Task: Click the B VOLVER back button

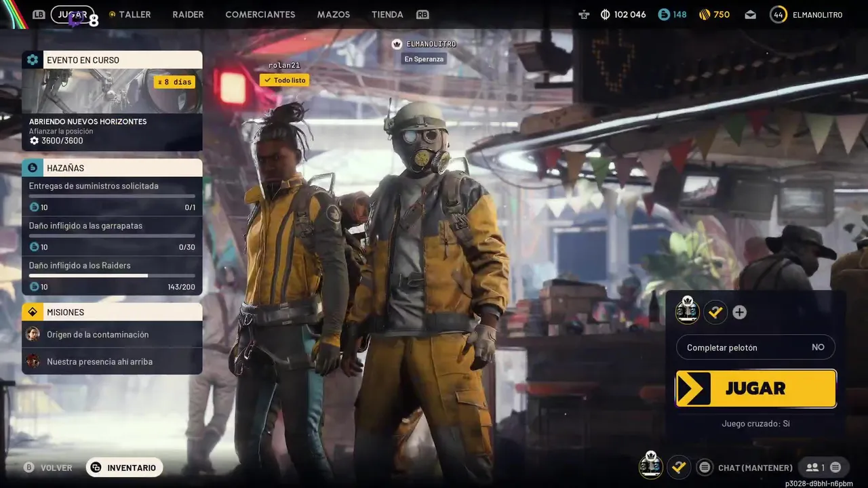Action: click(x=48, y=468)
